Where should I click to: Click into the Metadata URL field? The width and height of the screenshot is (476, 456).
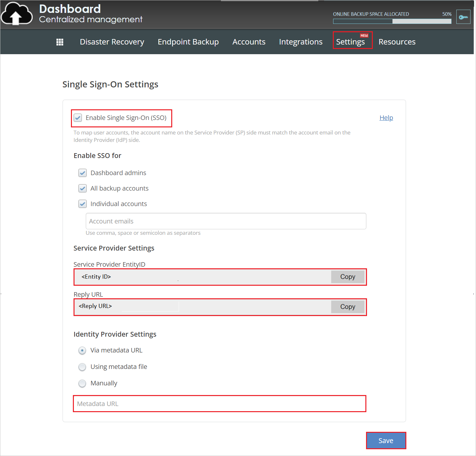pyautogui.click(x=220, y=404)
